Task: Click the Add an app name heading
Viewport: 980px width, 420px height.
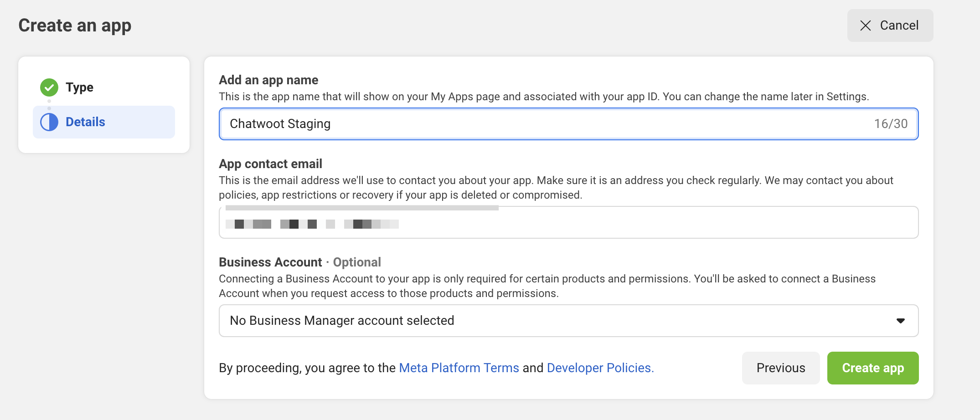Action: 268,80
